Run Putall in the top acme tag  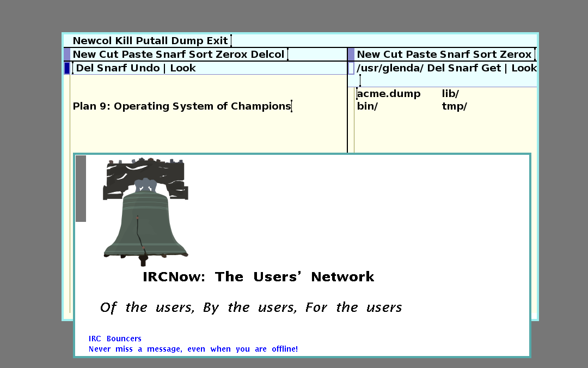[x=152, y=40]
